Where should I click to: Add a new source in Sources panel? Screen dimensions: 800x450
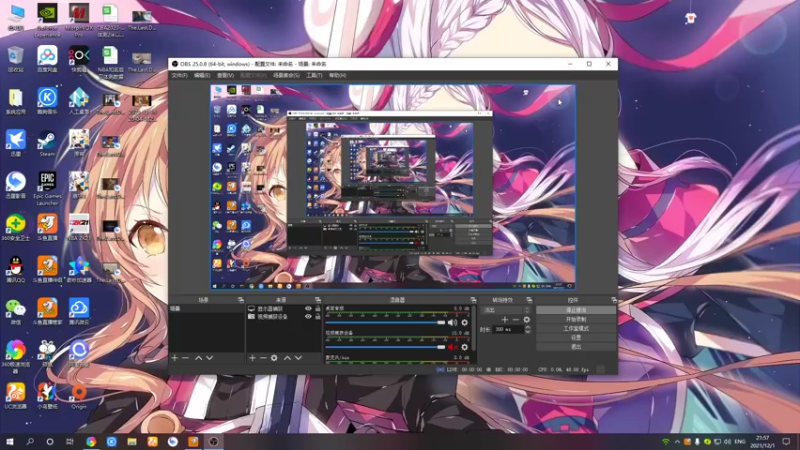click(252, 358)
